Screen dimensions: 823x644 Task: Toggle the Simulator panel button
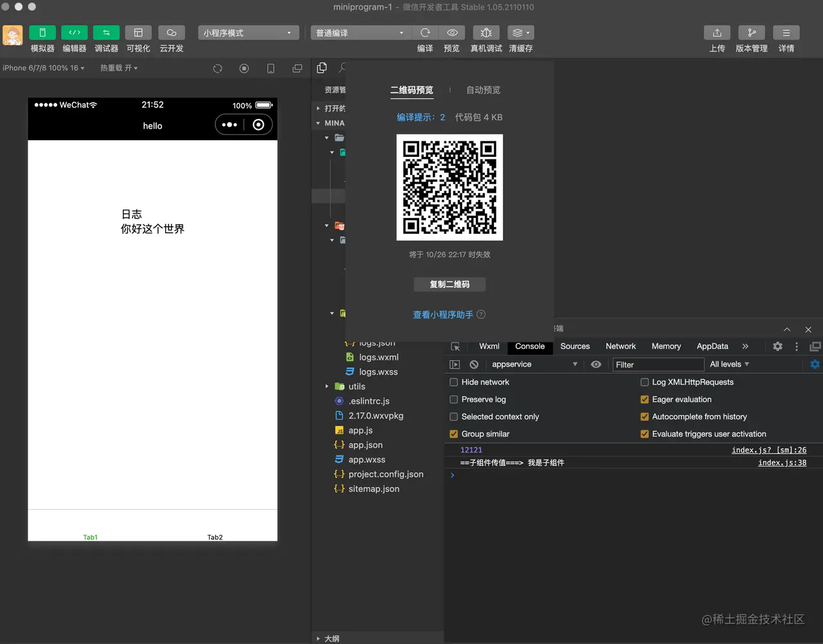(x=42, y=33)
